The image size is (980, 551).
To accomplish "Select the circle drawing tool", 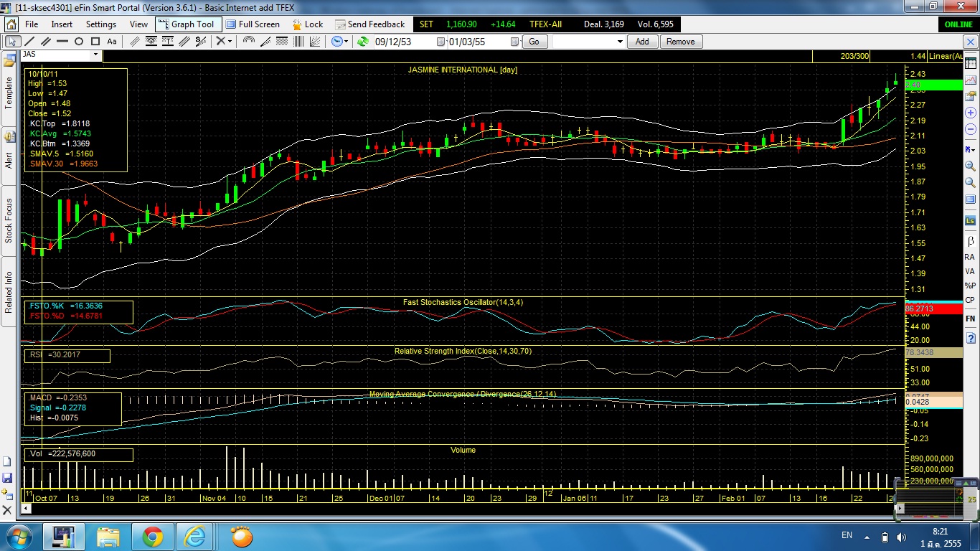I will click(x=79, y=42).
